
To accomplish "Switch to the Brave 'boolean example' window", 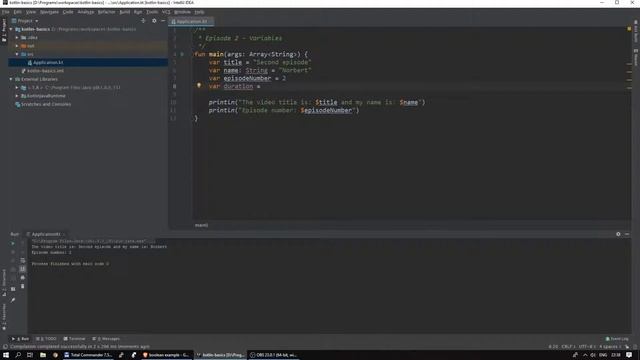I will coord(166,355).
